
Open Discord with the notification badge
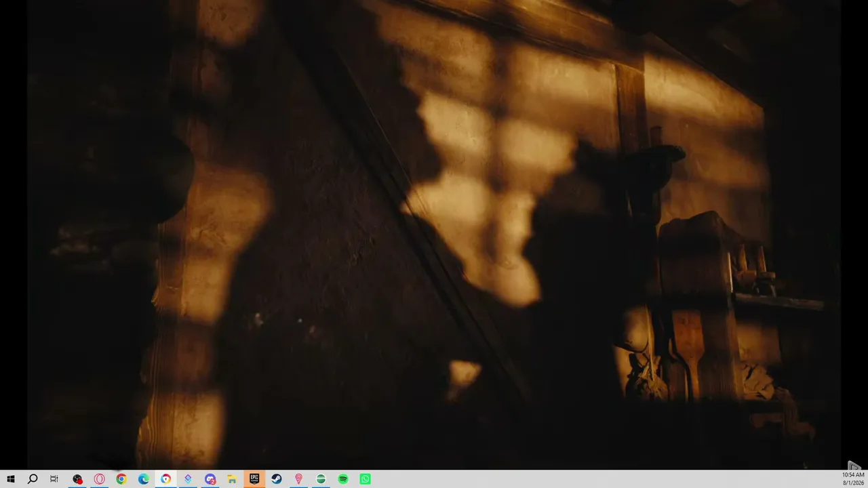pos(210,479)
